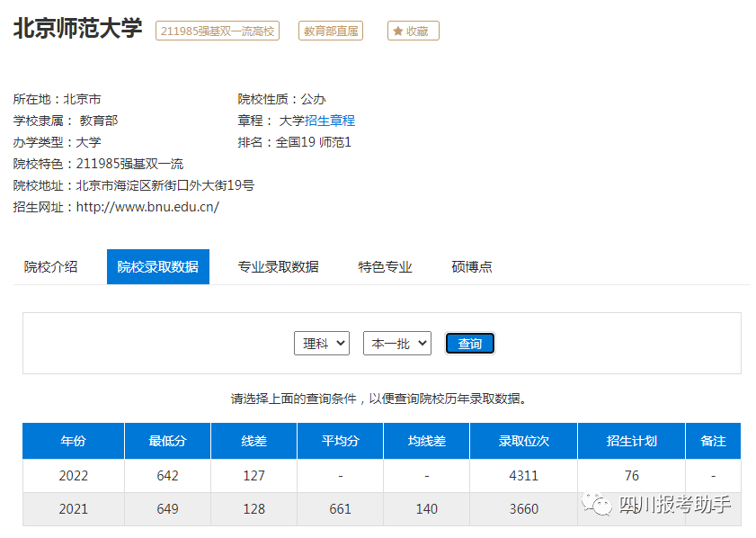The image size is (756, 538).
Task: Click the 请选择上面的查询条件 hint text
Action: tap(378, 399)
